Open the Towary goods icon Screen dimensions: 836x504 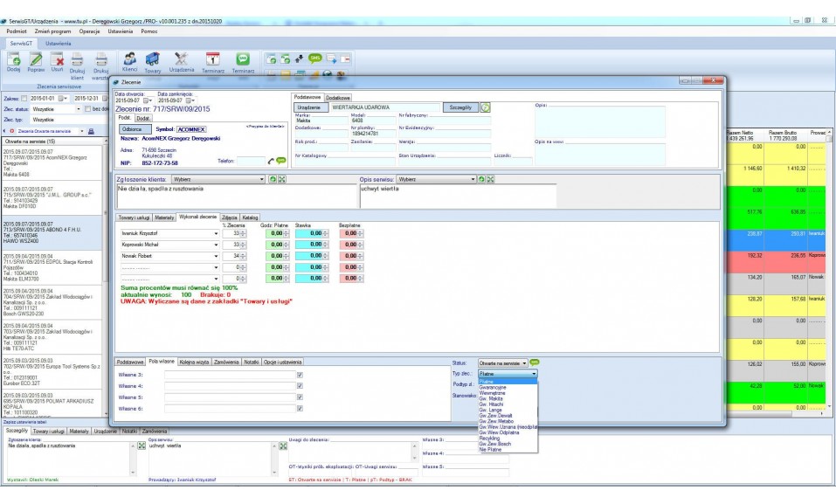(x=152, y=59)
